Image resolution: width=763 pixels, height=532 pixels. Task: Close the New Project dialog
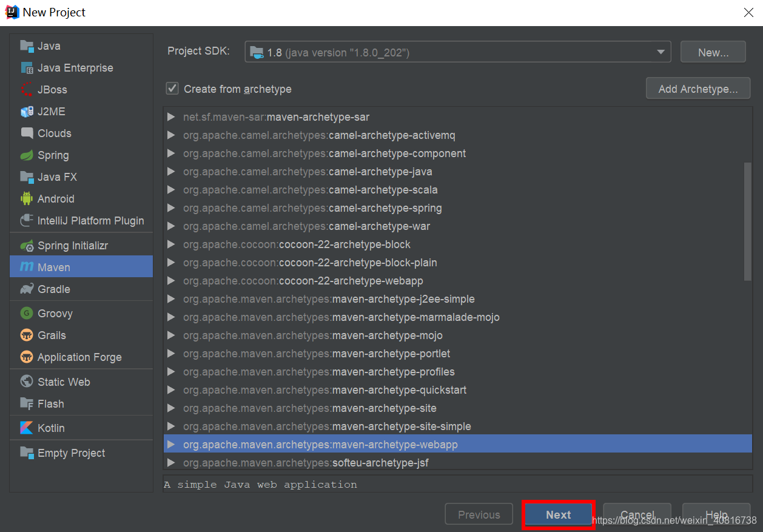(748, 12)
